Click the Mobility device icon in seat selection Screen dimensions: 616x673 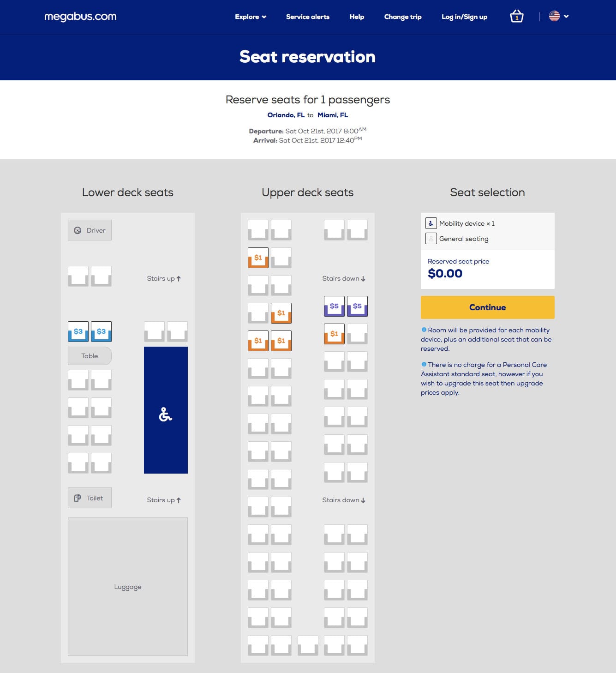tap(431, 223)
